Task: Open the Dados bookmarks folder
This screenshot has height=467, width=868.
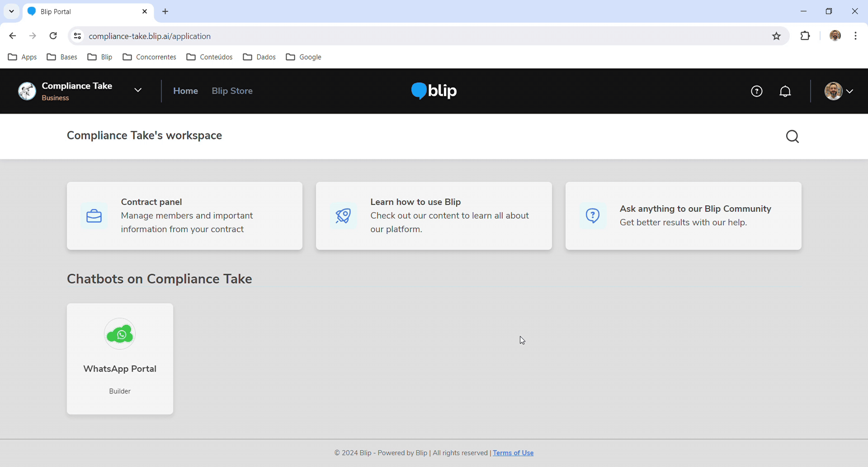Action: tap(259, 57)
